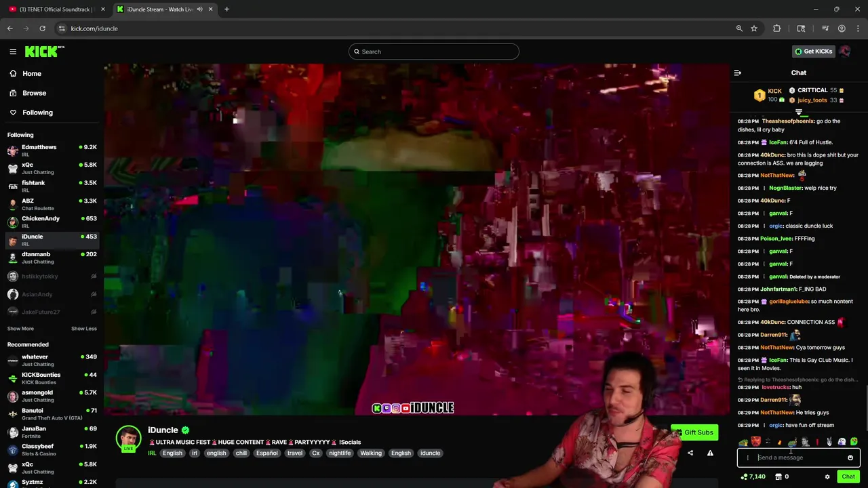868x488 pixels.
Task: Select the 'nightlife' stream tag
Action: (340, 453)
